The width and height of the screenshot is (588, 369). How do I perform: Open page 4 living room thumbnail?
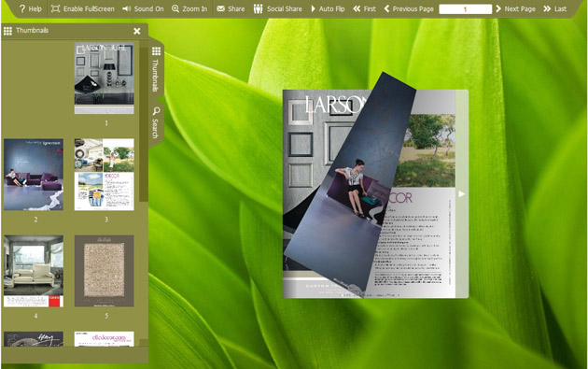[34, 271]
